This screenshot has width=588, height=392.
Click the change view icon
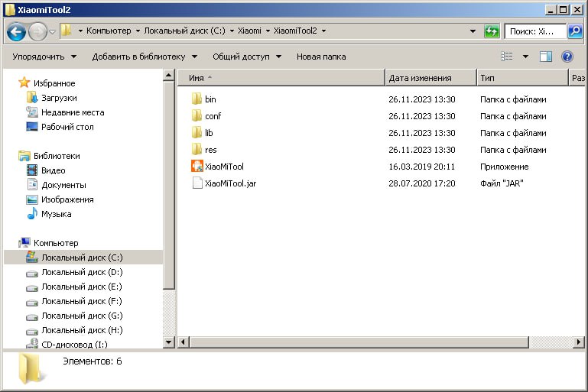[x=507, y=57]
